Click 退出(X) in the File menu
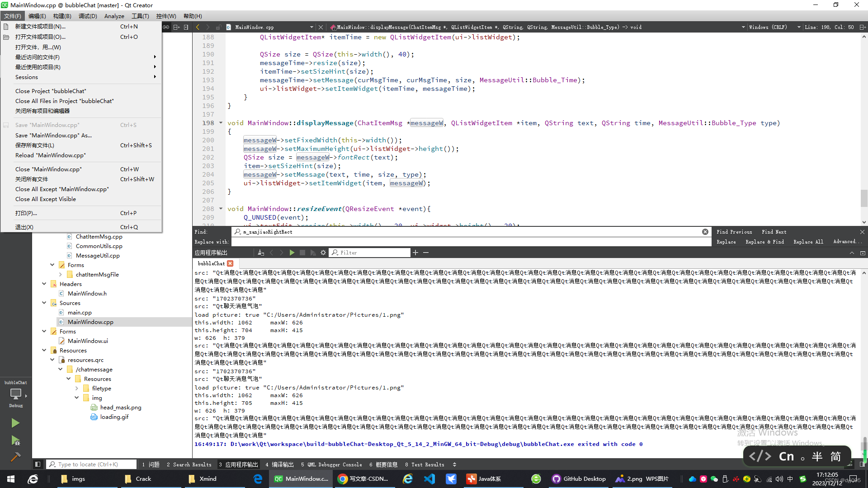 point(81,227)
